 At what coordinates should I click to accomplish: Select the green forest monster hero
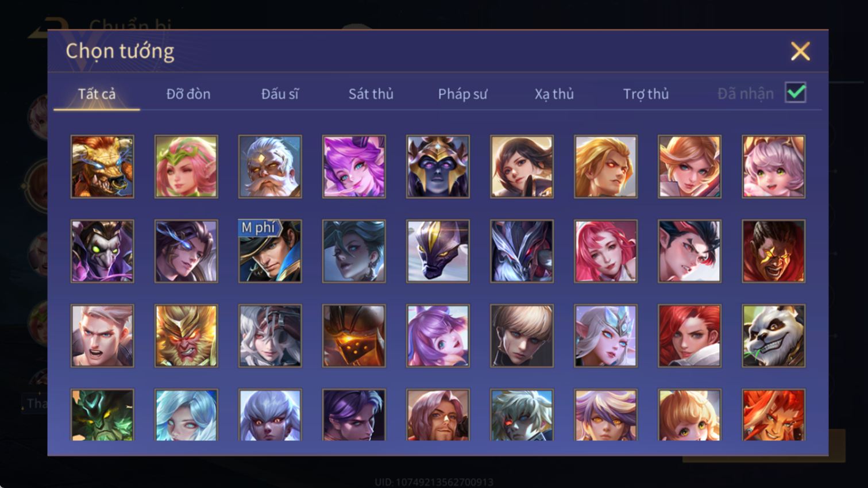(102, 415)
